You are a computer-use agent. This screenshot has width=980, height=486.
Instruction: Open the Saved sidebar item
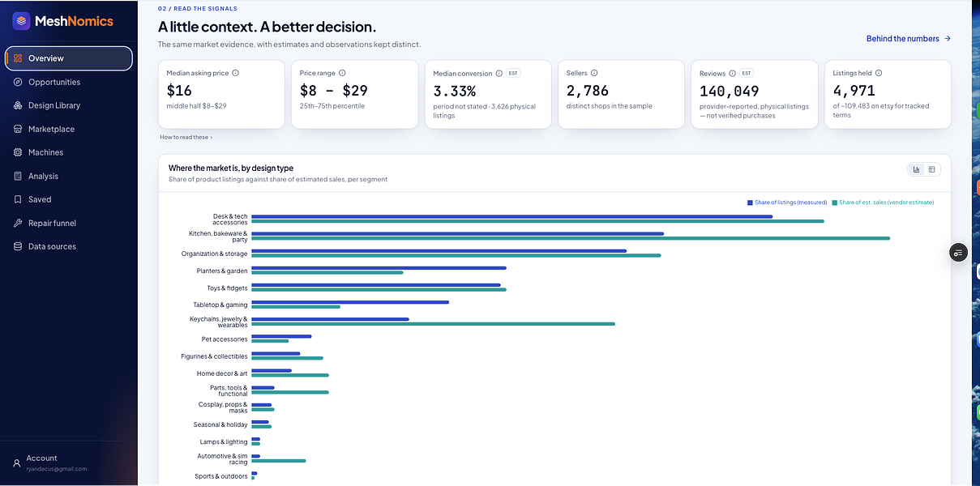pos(39,199)
